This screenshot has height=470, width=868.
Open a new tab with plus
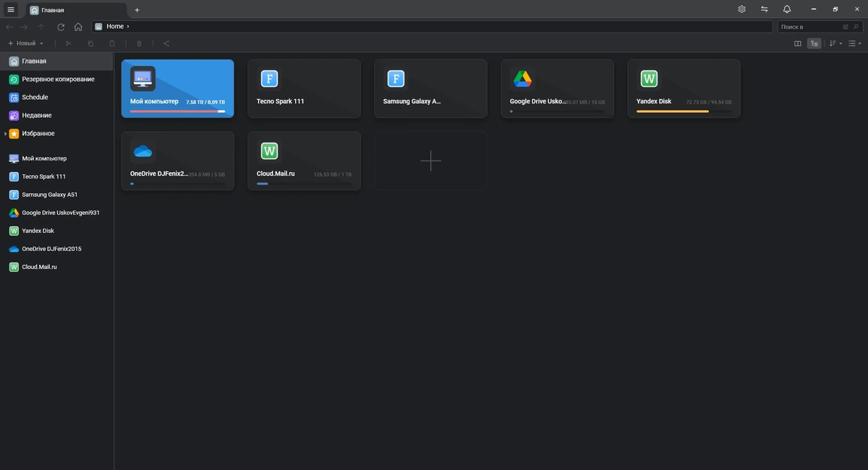[137, 10]
